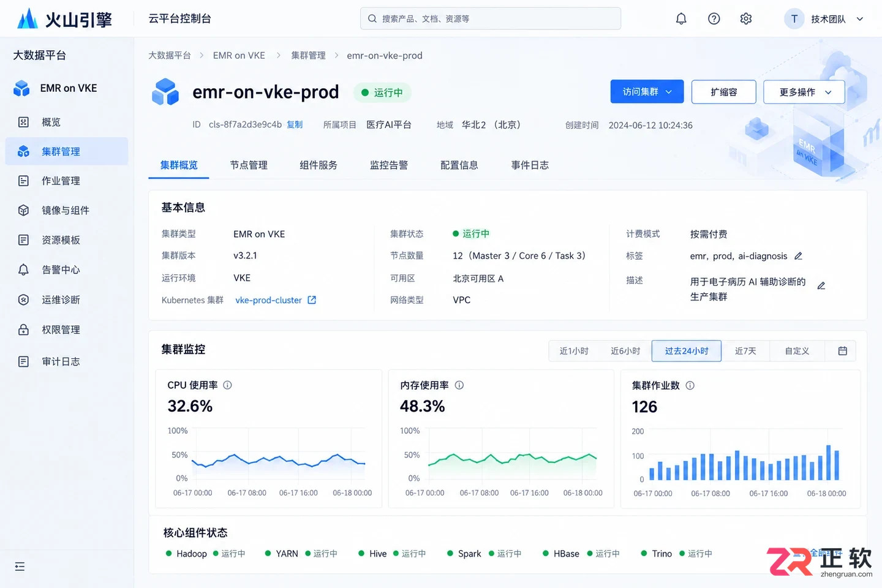Open 审计日志 in the sidebar

pos(67,361)
